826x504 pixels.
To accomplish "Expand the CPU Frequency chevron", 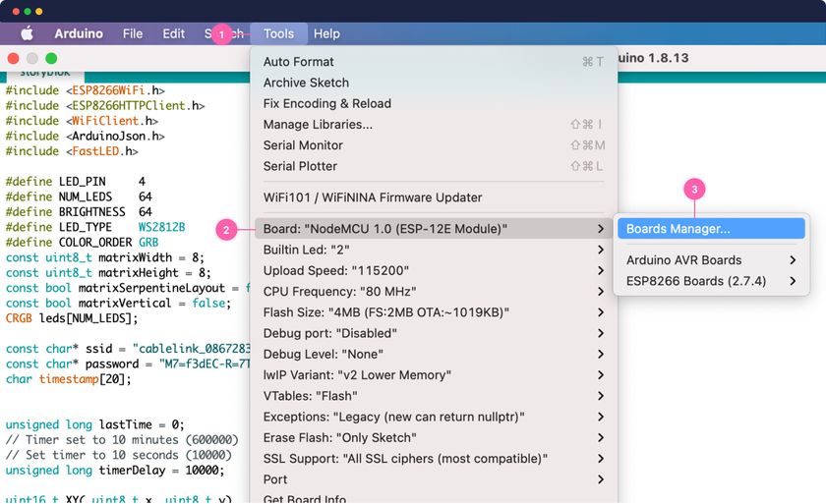I will click(x=601, y=292).
